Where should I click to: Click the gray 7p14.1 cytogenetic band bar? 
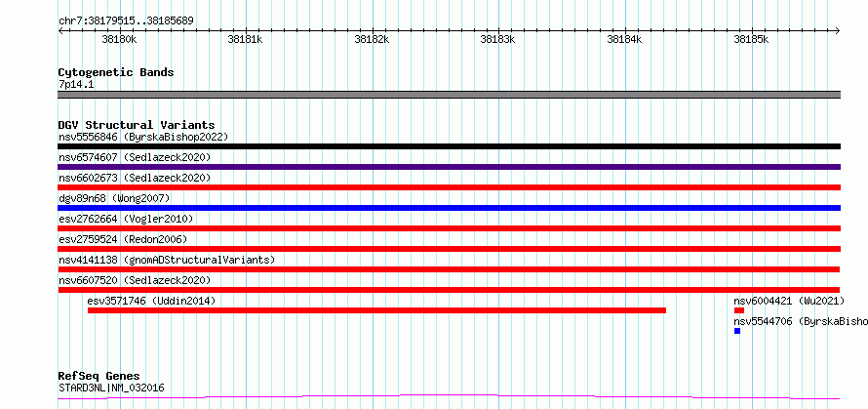[449, 95]
